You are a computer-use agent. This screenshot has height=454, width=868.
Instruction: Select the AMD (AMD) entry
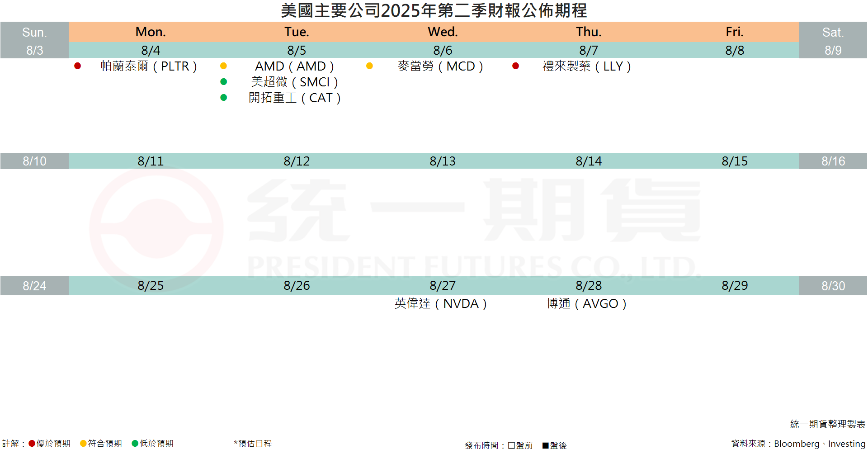[x=294, y=66]
